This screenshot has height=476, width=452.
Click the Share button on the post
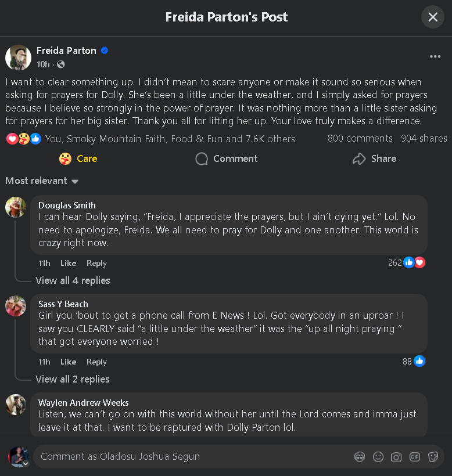coord(375,158)
